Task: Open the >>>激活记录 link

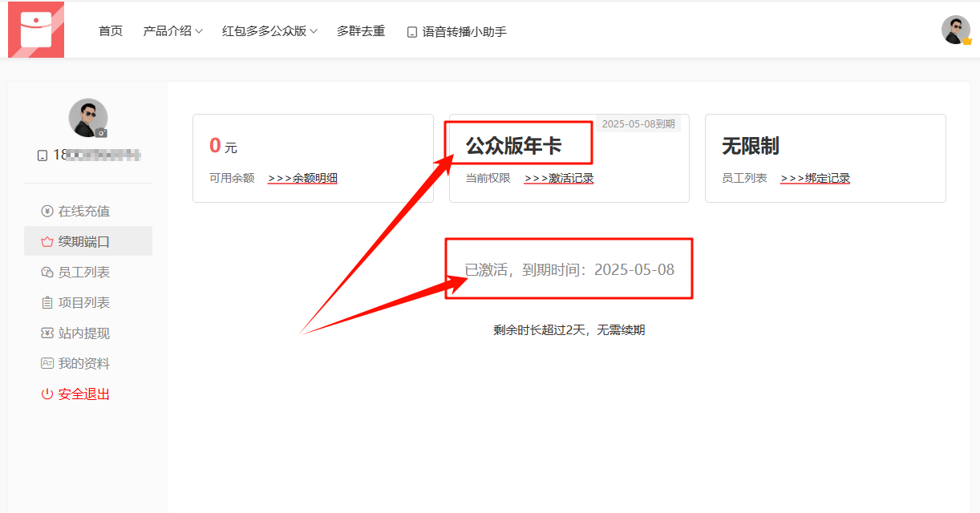Action: coord(559,178)
